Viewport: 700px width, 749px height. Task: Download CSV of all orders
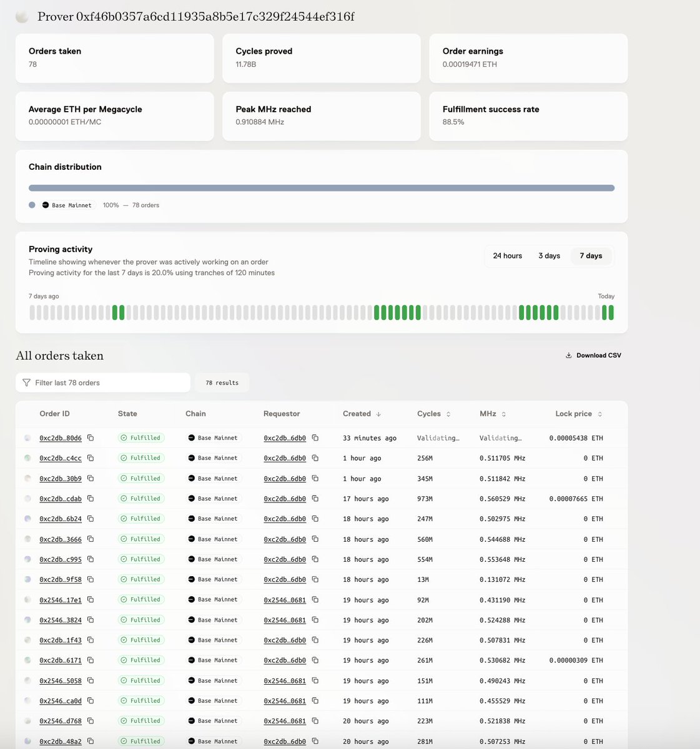coord(593,356)
